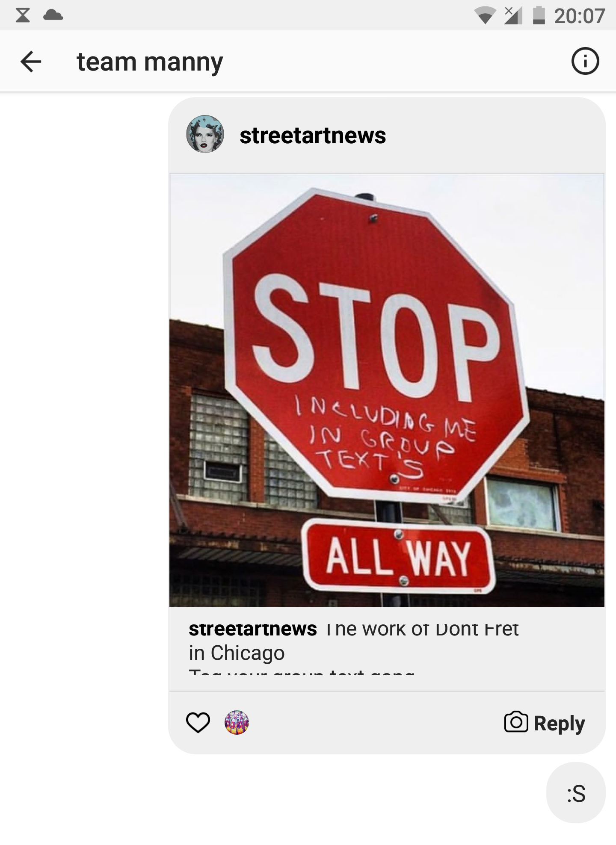616x845 pixels.
Task: Tap the Reply button
Action: [559, 723]
